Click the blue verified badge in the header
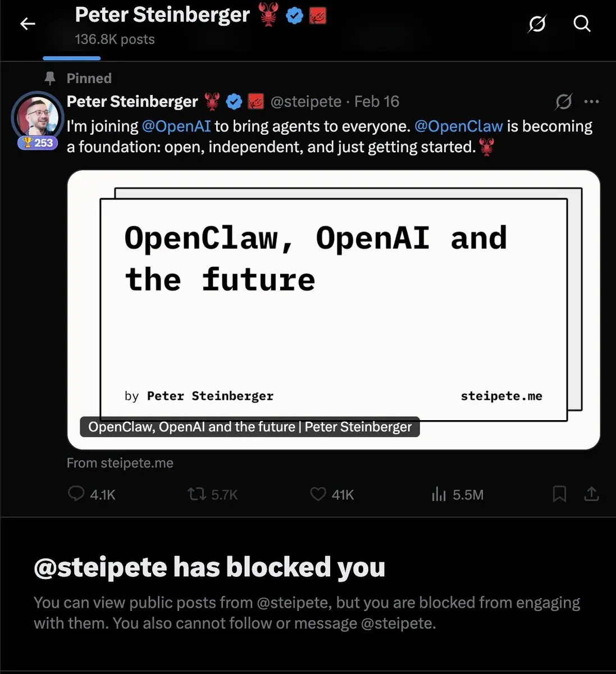 click(294, 16)
